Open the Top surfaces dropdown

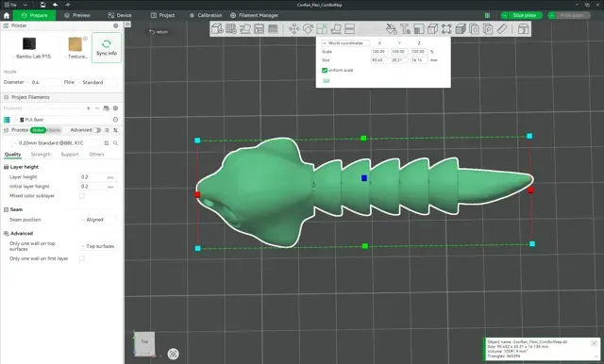(x=98, y=246)
